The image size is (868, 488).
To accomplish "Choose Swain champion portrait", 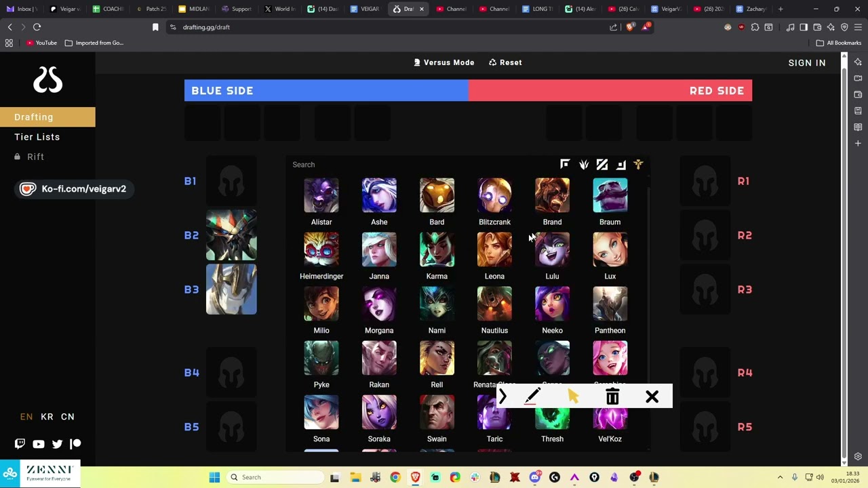I will pos(437,412).
